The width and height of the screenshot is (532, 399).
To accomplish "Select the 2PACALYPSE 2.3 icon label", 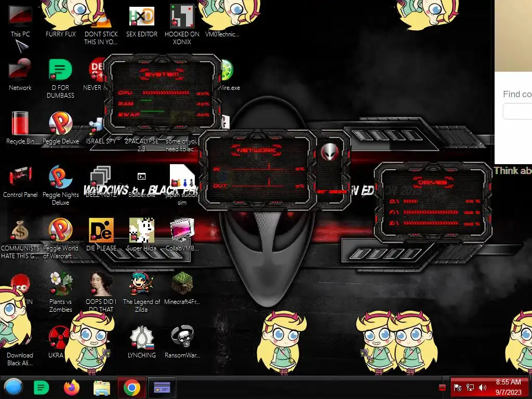I will 141,145.
